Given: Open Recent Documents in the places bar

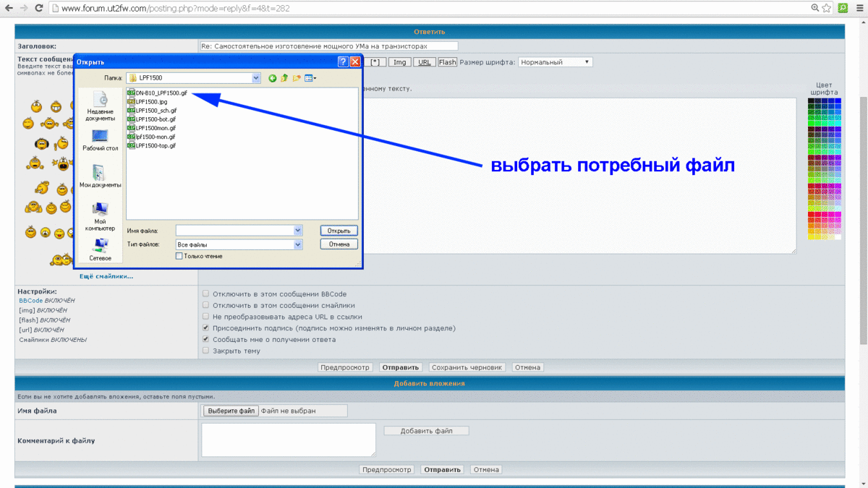Looking at the screenshot, I should point(100,106).
